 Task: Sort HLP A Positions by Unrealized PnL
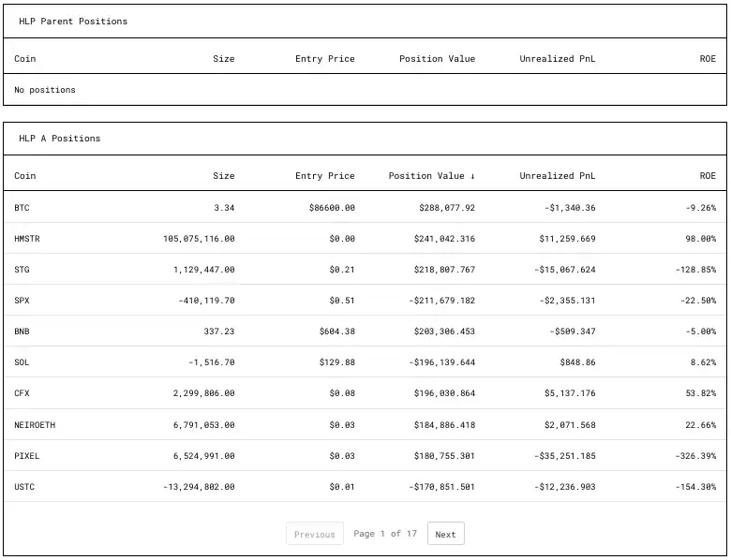[x=557, y=176]
